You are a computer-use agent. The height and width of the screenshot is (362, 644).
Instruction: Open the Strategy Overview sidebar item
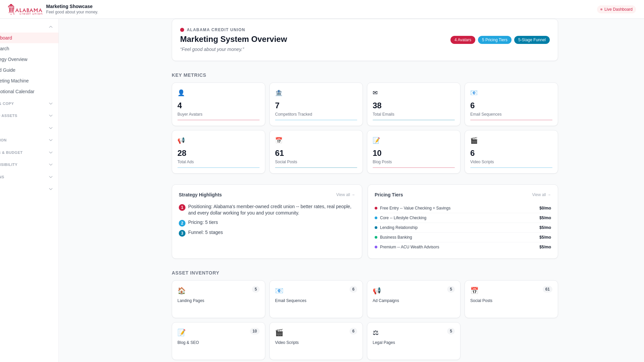[13, 59]
